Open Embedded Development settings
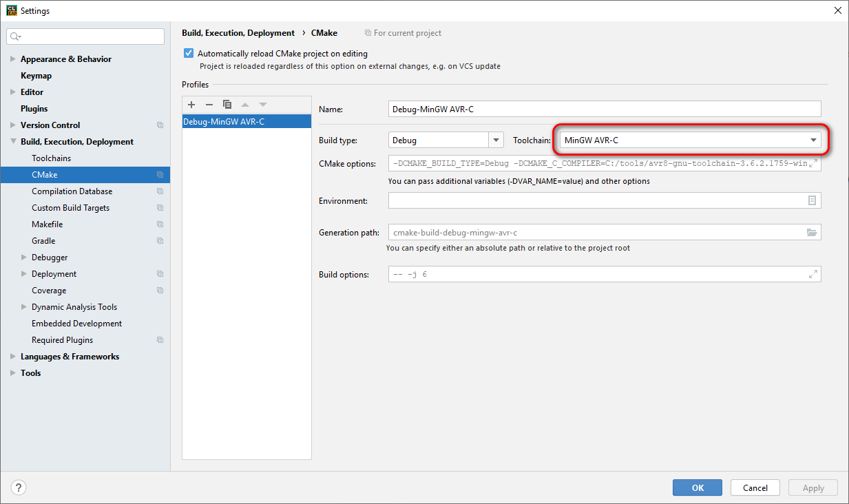This screenshot has height=504, width=849. click(76, 324)
